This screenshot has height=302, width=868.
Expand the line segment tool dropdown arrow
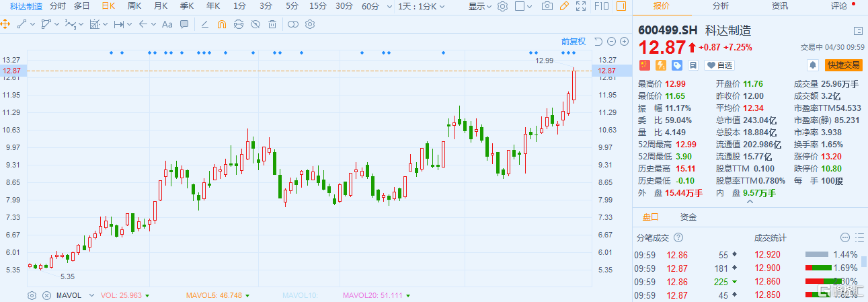[32, 25]
